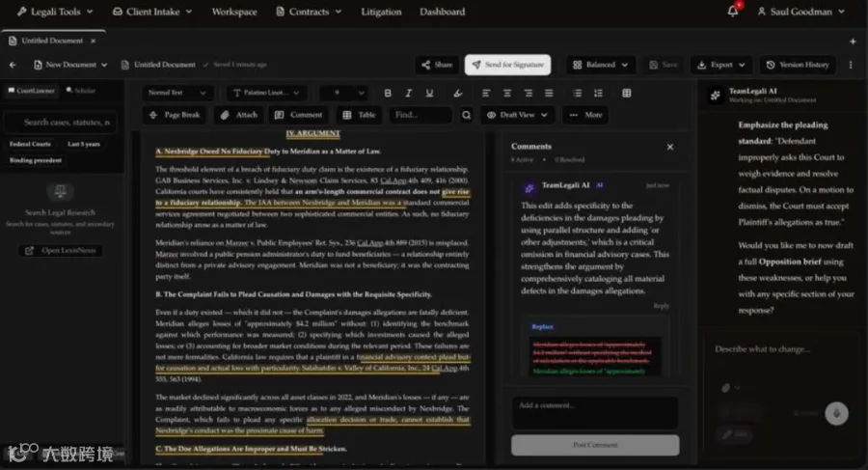Align text right
The image size is (868, 470).
click(529, 93)
